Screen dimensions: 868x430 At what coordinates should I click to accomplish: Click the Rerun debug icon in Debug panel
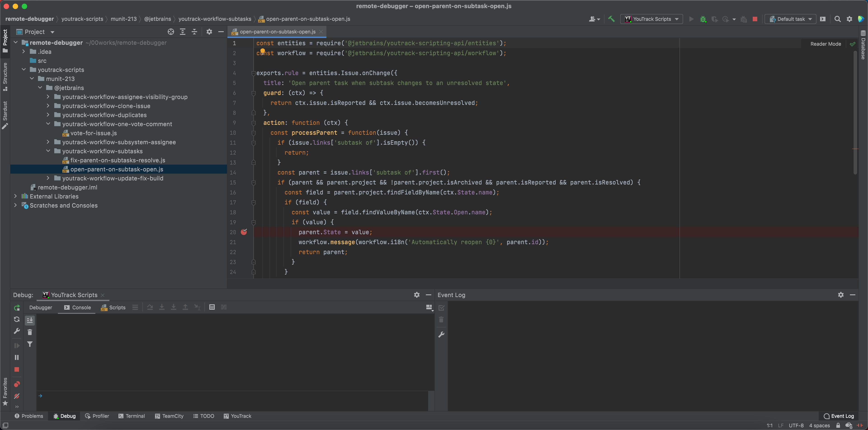click(x=17, y=308)
